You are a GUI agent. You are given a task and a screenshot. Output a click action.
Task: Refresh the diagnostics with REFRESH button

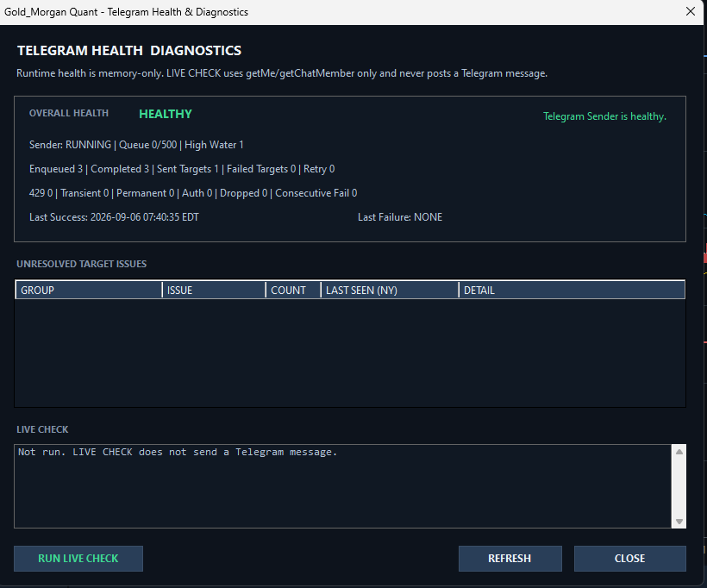[x=510, y=558]
